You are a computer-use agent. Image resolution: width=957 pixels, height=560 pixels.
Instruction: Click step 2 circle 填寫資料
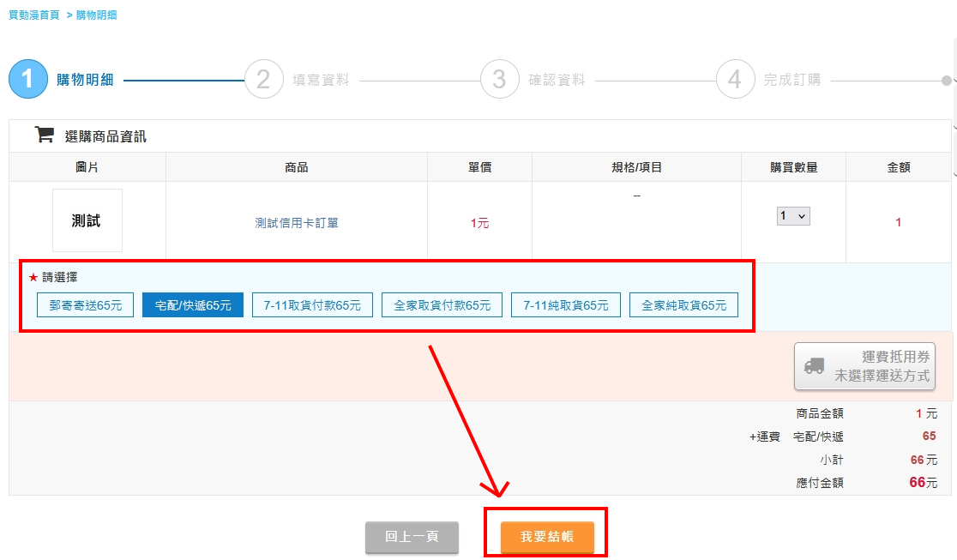(263, 80)
